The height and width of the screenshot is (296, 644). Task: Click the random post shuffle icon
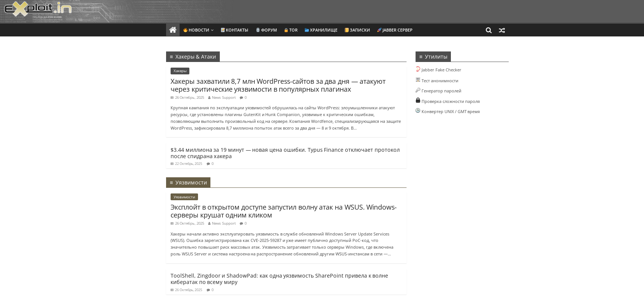coord(502,30)
